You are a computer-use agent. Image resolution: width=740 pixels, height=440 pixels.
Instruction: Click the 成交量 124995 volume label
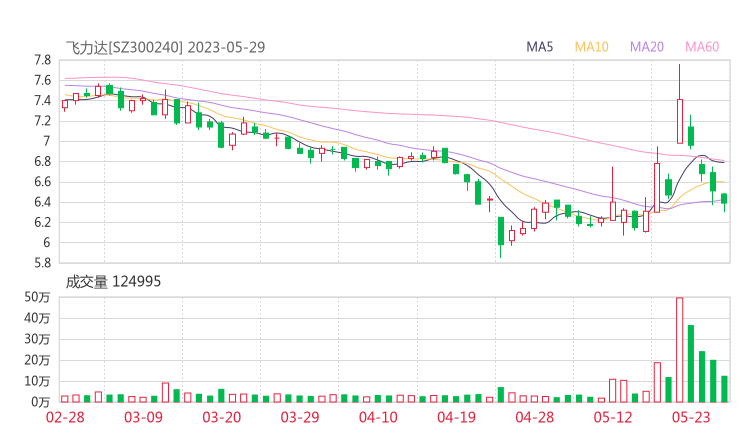click(113, 282)
